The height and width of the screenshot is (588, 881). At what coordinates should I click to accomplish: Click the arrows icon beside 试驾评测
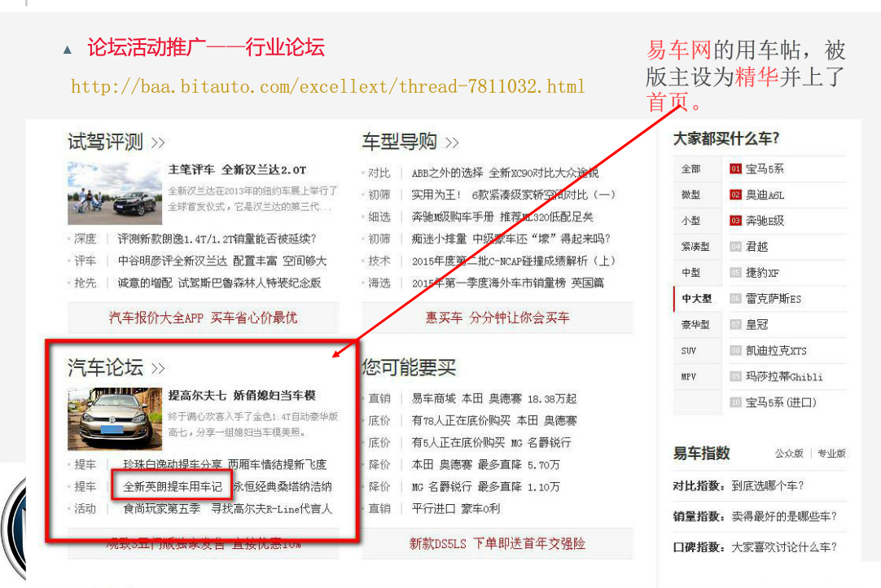tap(158, 143)
